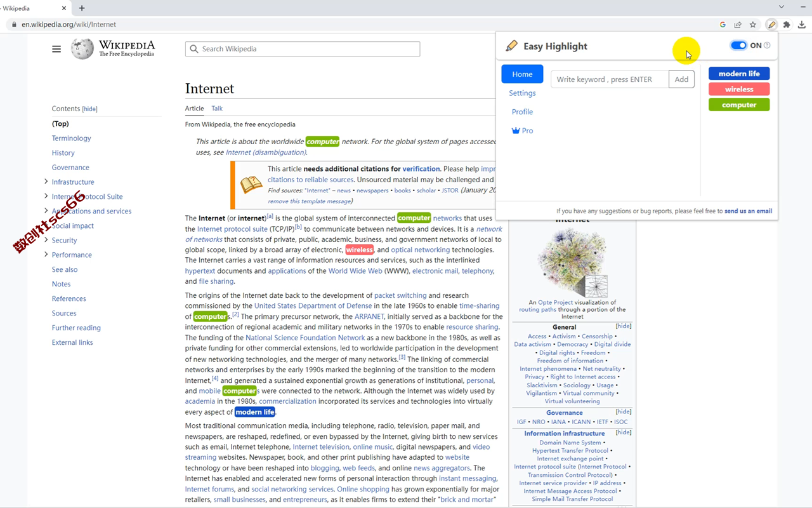
Task: Click the highlighted wireless word in article
Action: tap(359, 250)
